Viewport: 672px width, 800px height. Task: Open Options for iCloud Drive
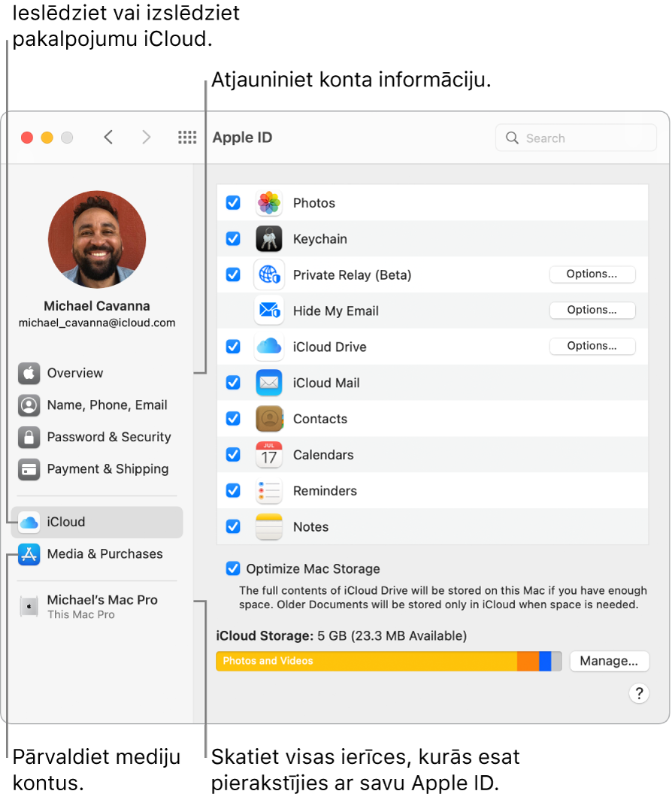pos(592,346)
